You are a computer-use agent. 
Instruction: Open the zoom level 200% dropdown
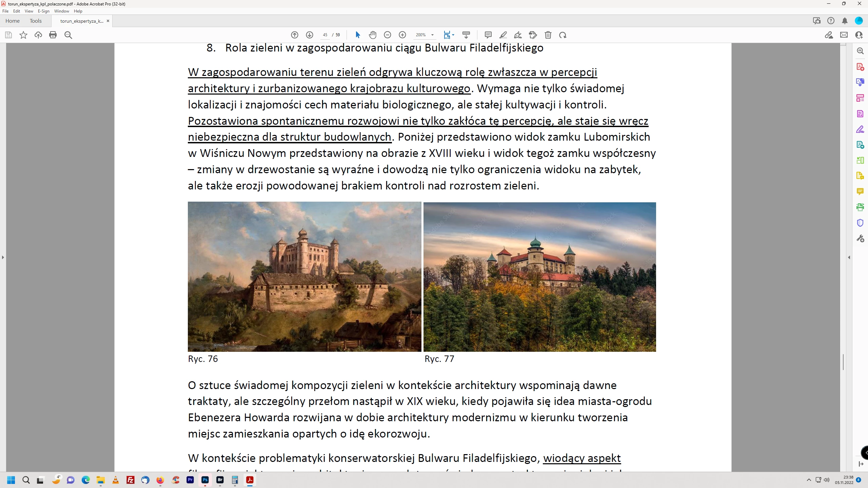[432, 35]
